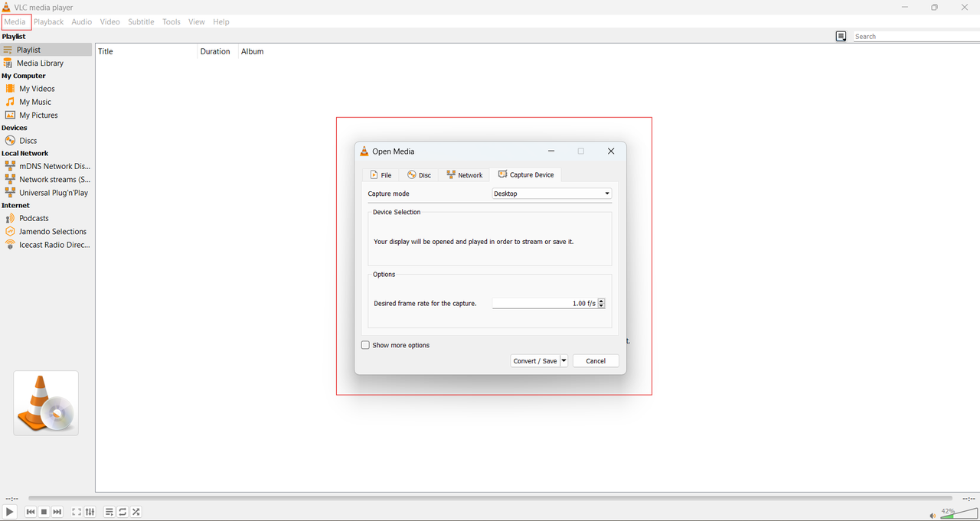Viewport: 980px width, 521px height.
Task: Select mDNS Network Discovery entry
Action: [46, 166]
